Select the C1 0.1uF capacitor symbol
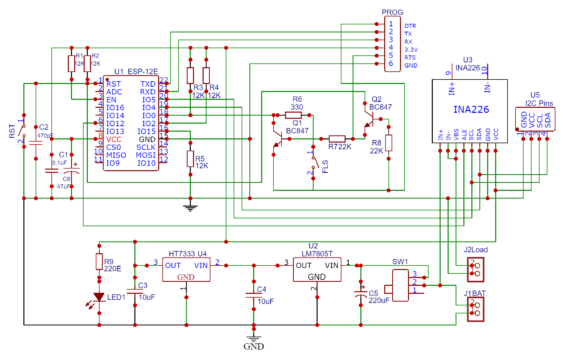The height and width of the screenshot is (360, 563). click(x=51, y=170)
